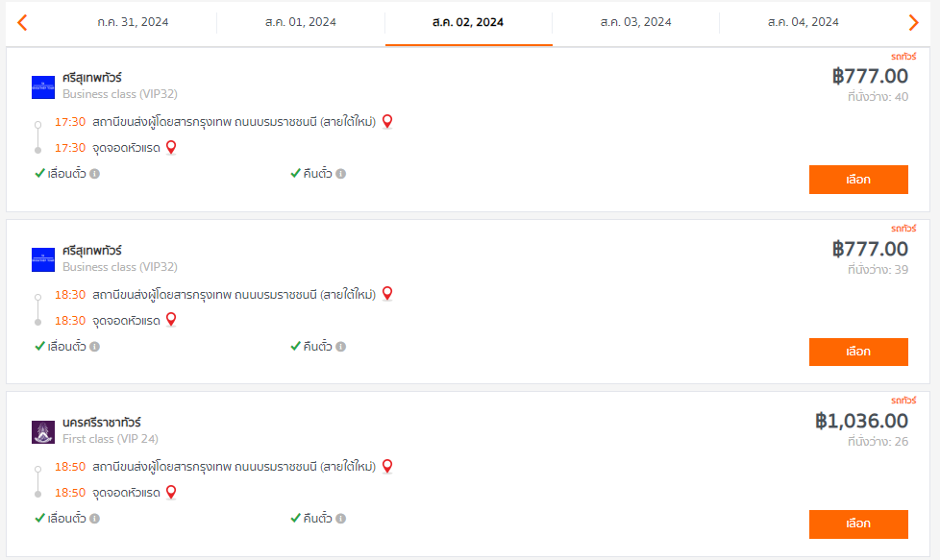The width and height of the screenshot is (940, 560).
Task: Select the ฿1,036.00 First class trip
Action: tap(858, 524)
